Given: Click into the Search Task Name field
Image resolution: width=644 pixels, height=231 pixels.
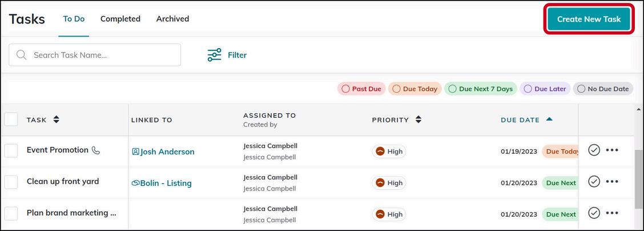Looking at the screenshot, I should [103, 55].
